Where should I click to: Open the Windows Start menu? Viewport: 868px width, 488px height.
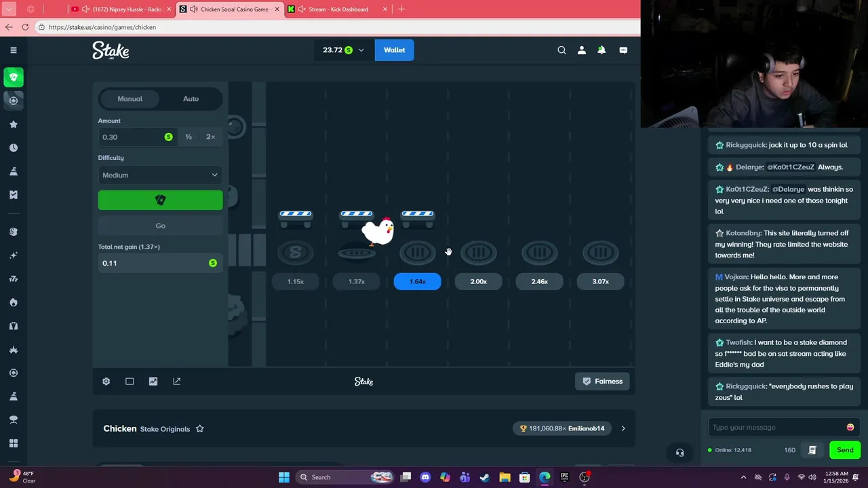(x=284, y=477)
